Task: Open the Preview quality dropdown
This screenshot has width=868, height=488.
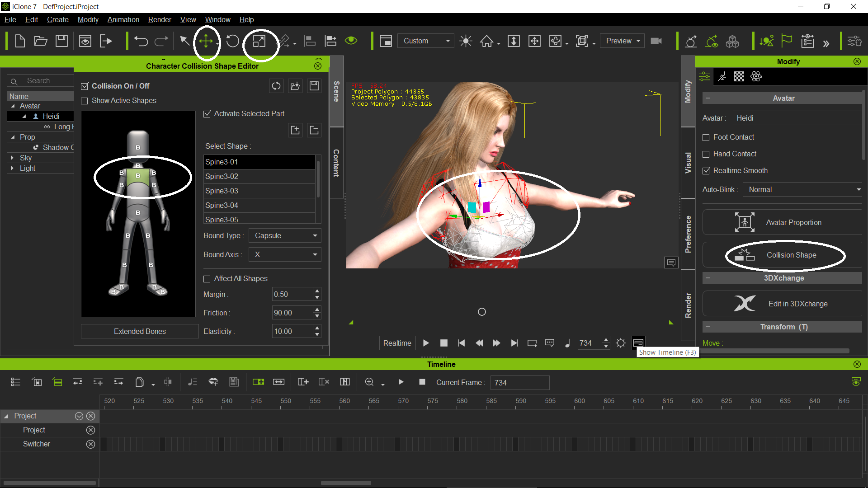Action: pos(623,41)
